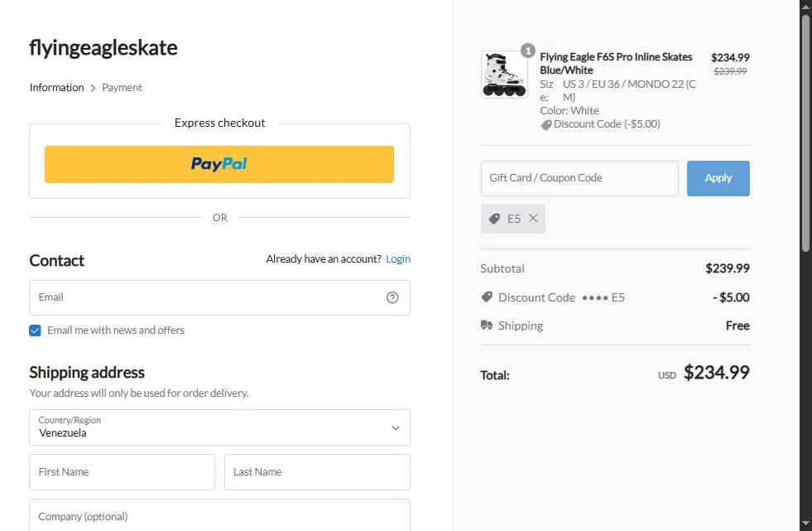This screenshot has height=531, width=812.
Task: Click the breadcrumb chevron arrow
Action: click(93, 88)
